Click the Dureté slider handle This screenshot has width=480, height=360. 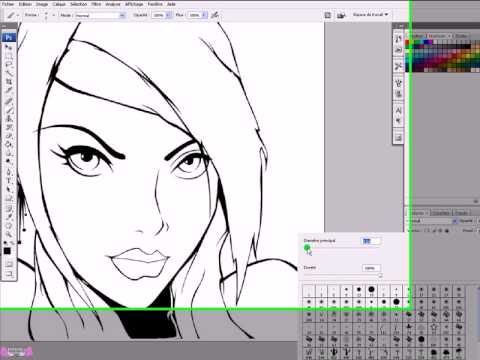pyautogui.click(x=380, y=275)
